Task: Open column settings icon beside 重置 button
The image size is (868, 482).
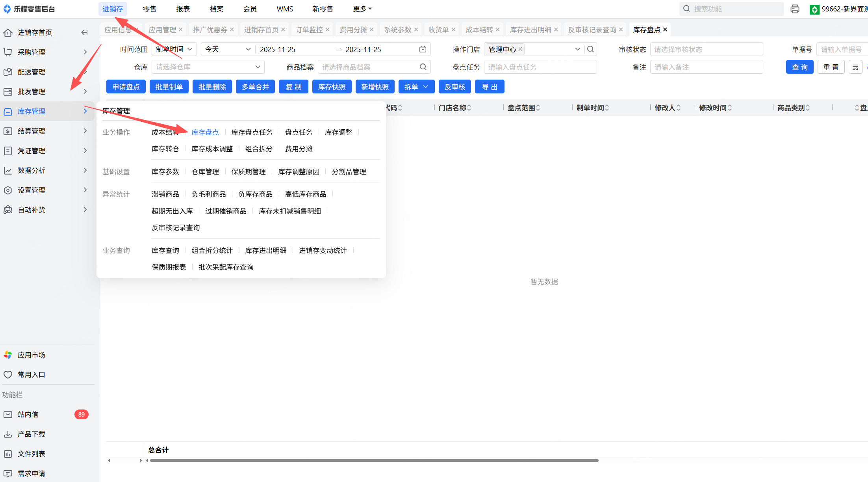Action: pyautogui.click(x=855, y=67)
